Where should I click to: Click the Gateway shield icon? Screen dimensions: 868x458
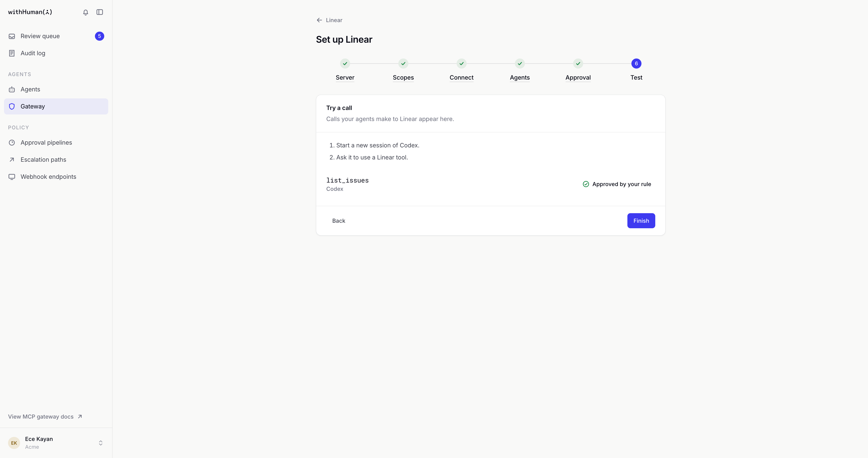click(x=12, y=106)
